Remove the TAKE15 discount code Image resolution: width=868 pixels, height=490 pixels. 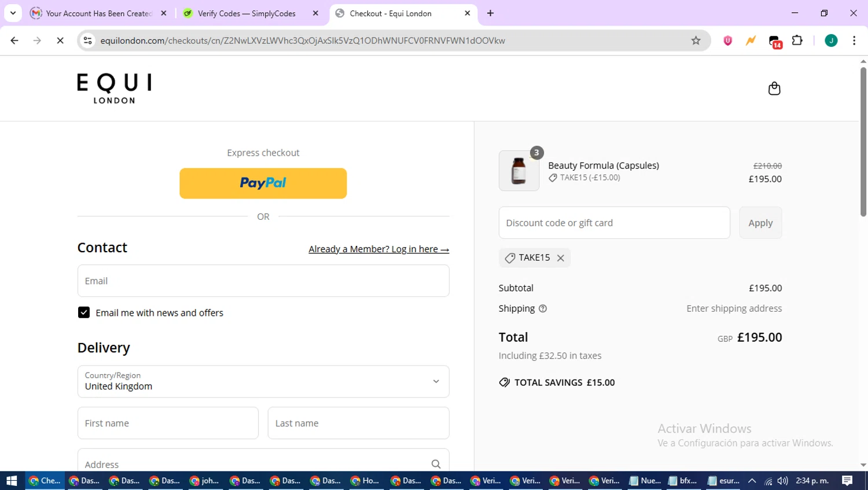(560, 258)
